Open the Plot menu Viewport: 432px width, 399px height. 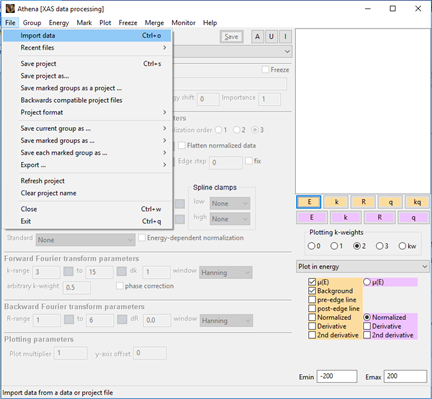(x=105, y=23)
